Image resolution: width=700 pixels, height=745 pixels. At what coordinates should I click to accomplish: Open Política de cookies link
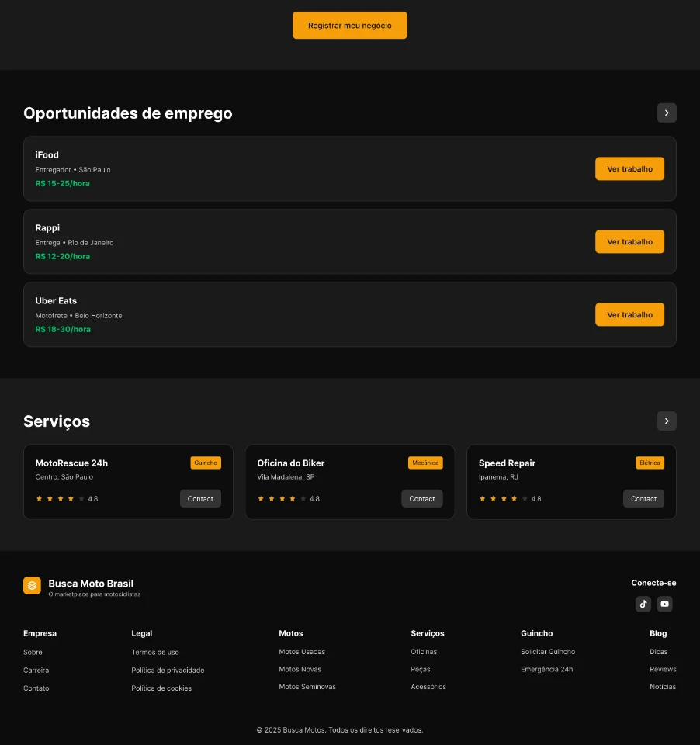(x=161, y=688)
